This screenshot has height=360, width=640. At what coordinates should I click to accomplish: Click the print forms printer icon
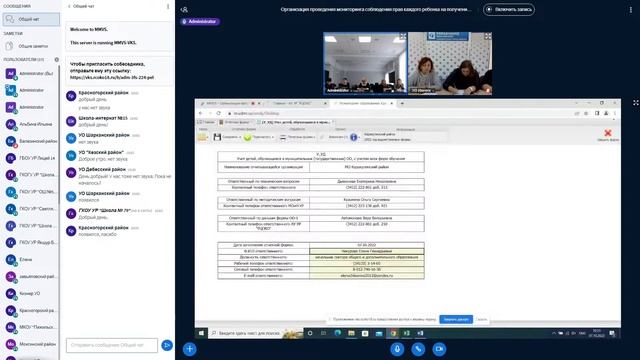[283, 138]
